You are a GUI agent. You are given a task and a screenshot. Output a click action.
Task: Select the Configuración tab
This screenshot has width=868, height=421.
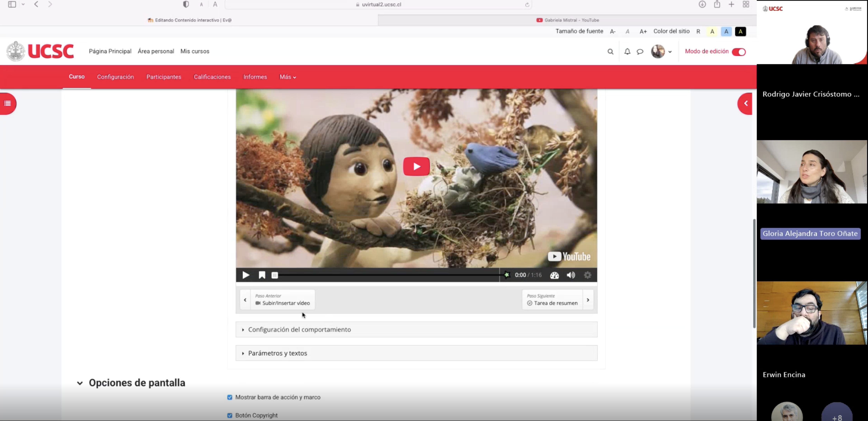coord(115,77)
